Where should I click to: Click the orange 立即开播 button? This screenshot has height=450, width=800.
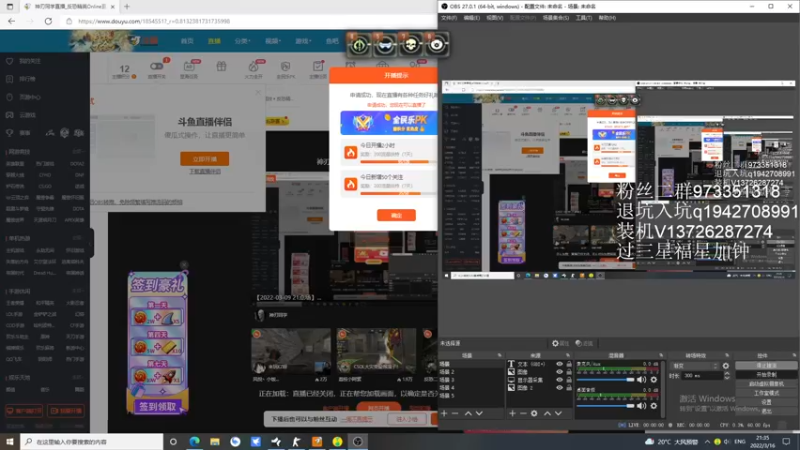tap(205, 159)
